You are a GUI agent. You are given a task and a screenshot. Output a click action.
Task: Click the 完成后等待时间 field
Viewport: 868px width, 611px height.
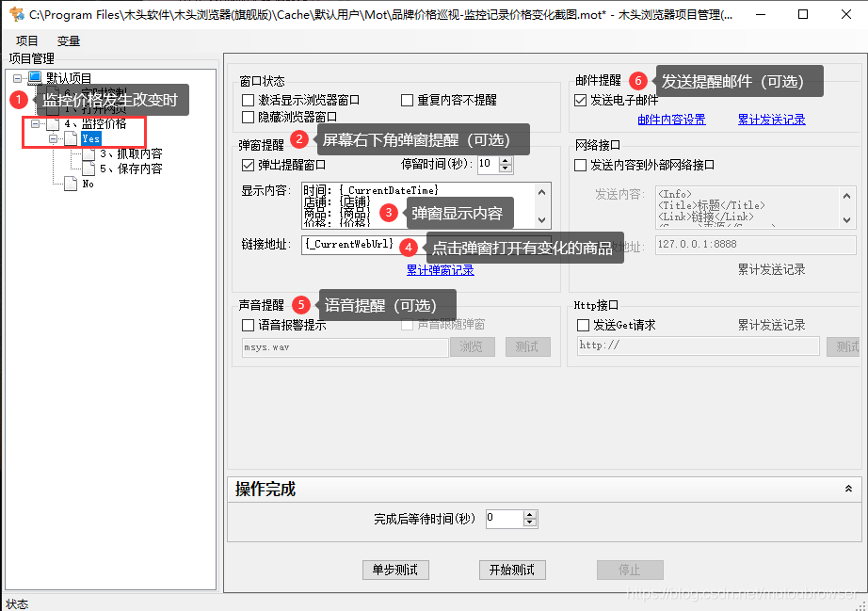click(505, 519)
